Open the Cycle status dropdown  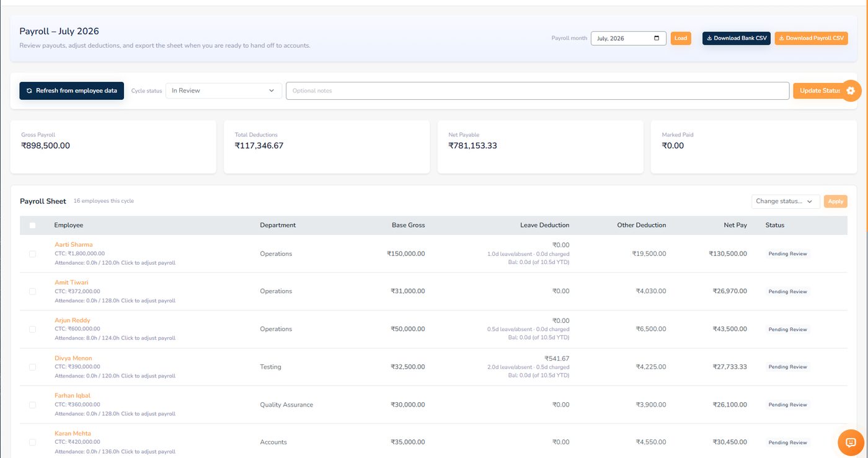click(223, 90)
